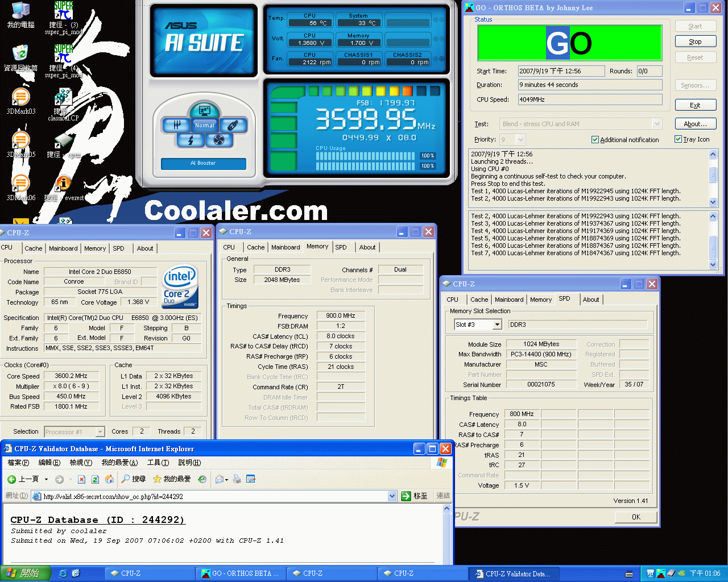Click Internet Explorer quick launch icon on taskbar
Image resolution: width=728 pixels, height=582 pixels.
point(63,573)
